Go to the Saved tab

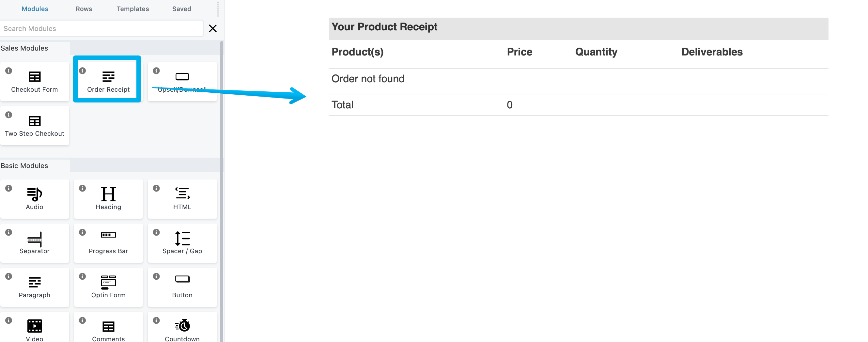point(182,9)
